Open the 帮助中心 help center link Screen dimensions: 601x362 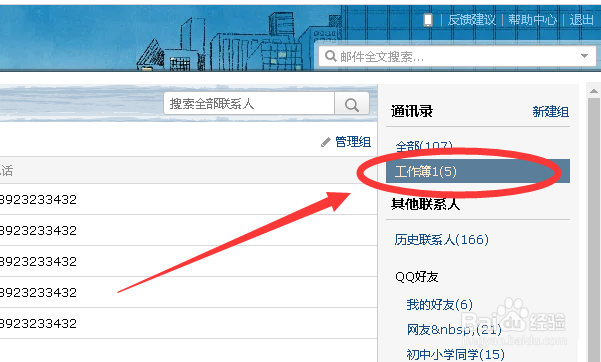(x=532, y=20)
